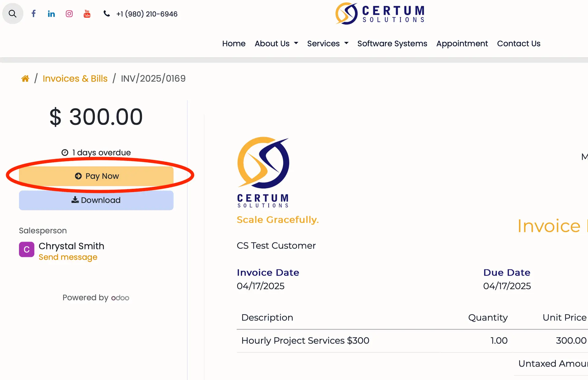The image size is (588, 380).
Task: Open the search icon
Action: click(x=13, y=13)
